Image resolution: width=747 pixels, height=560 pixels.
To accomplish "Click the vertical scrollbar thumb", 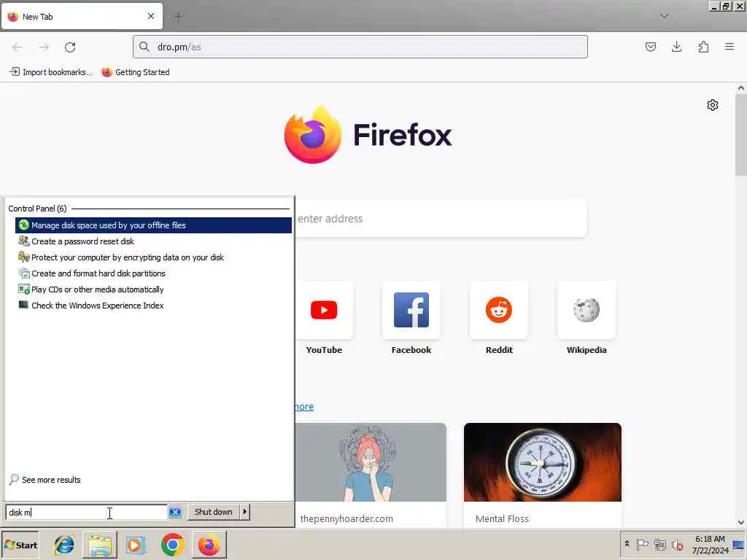I will [x=741, y=135].
